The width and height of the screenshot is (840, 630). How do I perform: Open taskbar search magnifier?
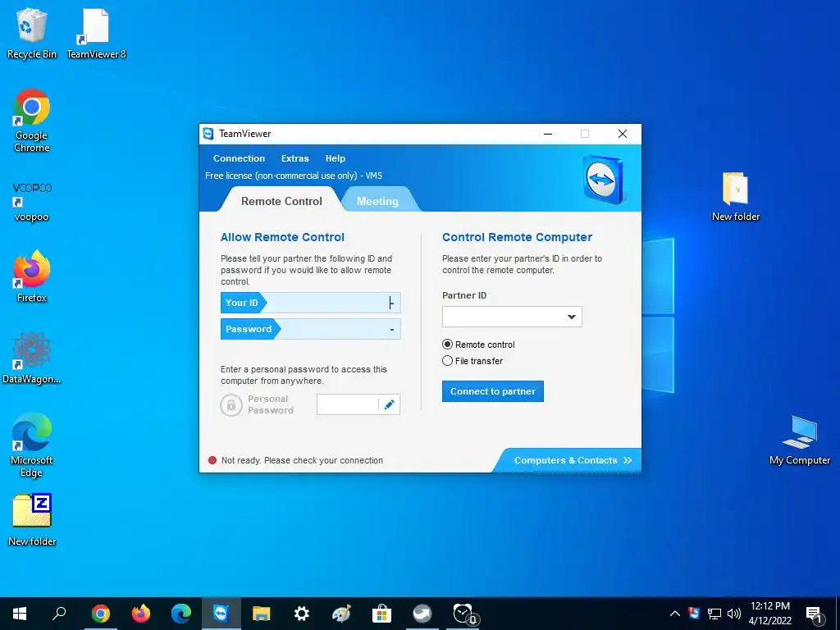59,614
